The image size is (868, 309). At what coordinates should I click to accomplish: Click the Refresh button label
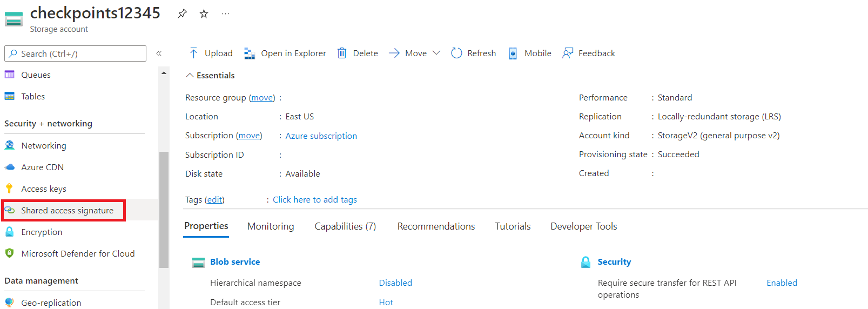pos(482,53)
